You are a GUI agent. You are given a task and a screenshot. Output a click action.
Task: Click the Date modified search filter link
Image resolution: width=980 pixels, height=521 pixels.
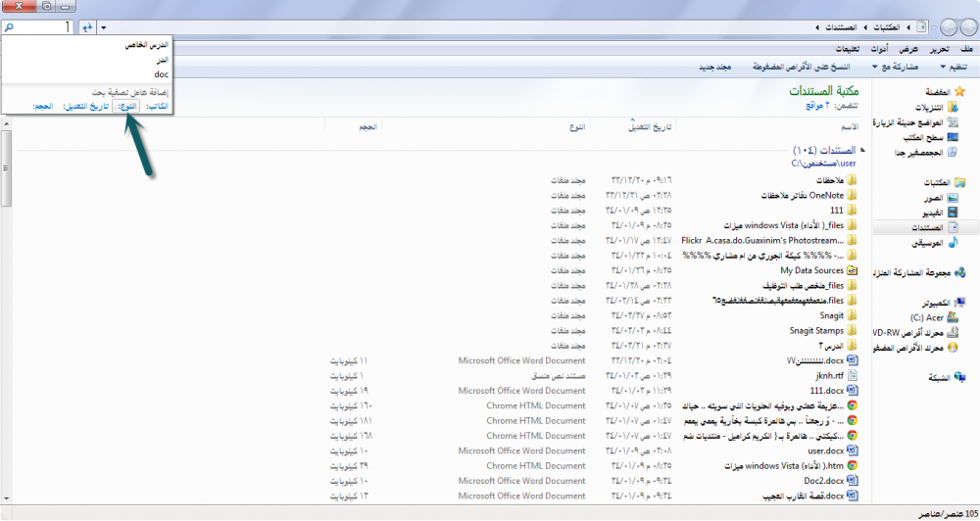click(84, 106)
